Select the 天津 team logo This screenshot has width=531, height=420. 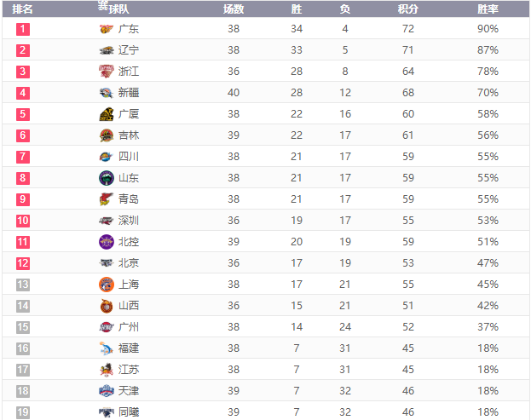pyautogui.click(x=107, y=391)
